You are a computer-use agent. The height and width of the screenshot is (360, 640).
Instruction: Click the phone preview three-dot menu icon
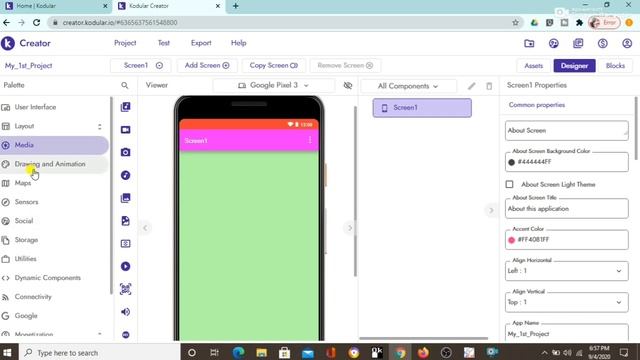tap(310, 140)
